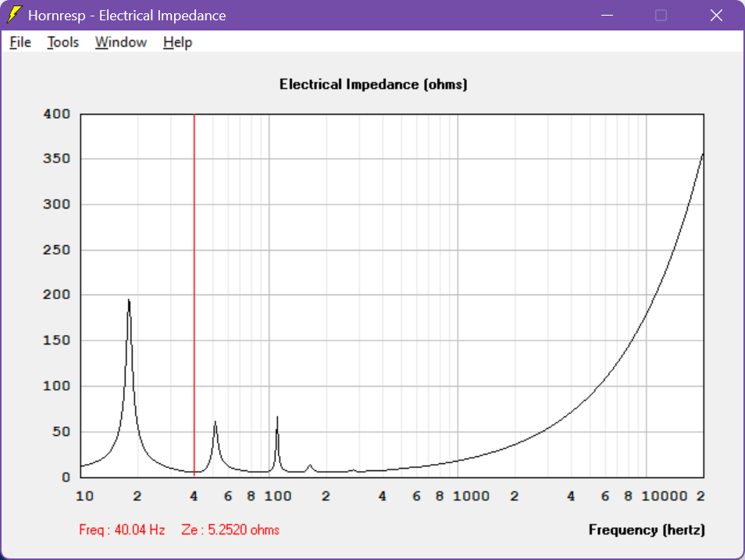The image size is (745, 560).
Task: Click the disabled maximize button
Action: coord(661,15)
